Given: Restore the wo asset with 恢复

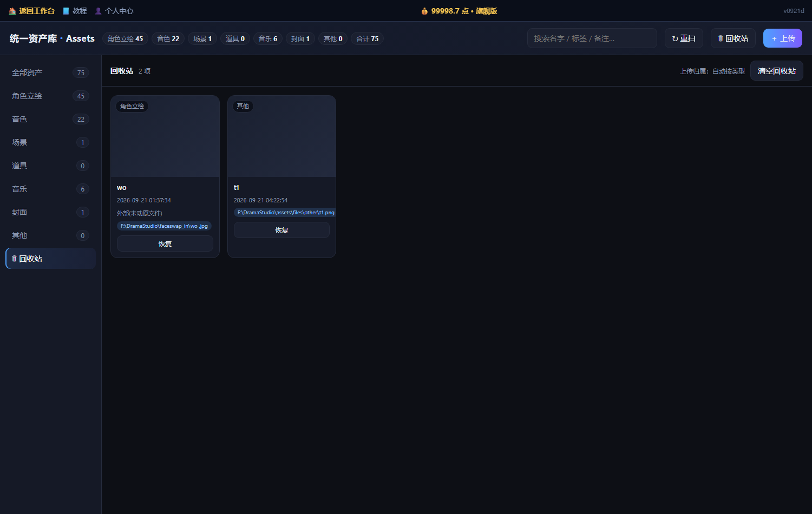Looking at the screenshot, I should pyautogui.click(x=165, y=244).
